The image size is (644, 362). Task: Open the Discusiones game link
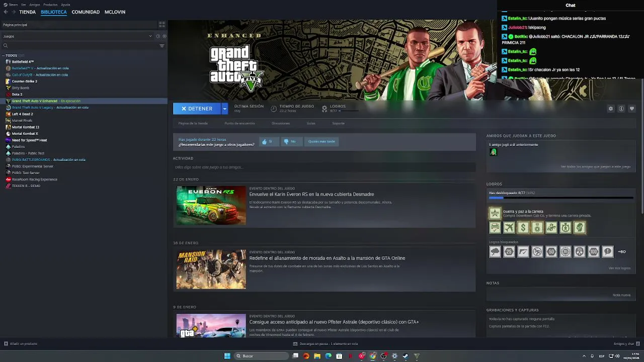(x=281, y=123)
